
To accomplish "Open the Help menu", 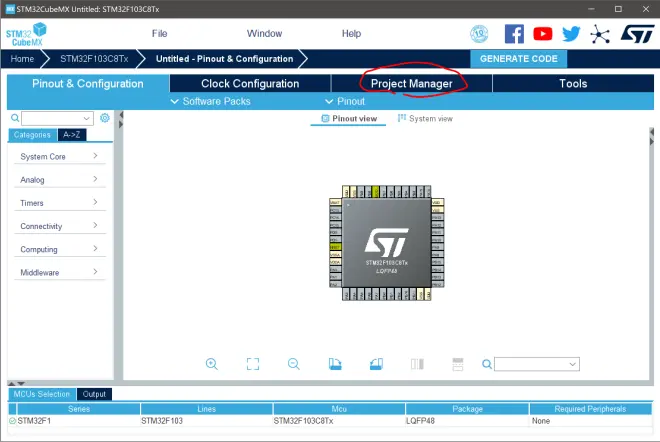I will coord(351,34).
